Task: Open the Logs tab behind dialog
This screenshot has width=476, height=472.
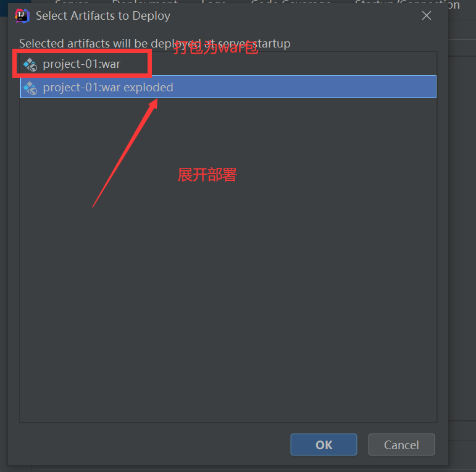Action: (x=214, y=2)
